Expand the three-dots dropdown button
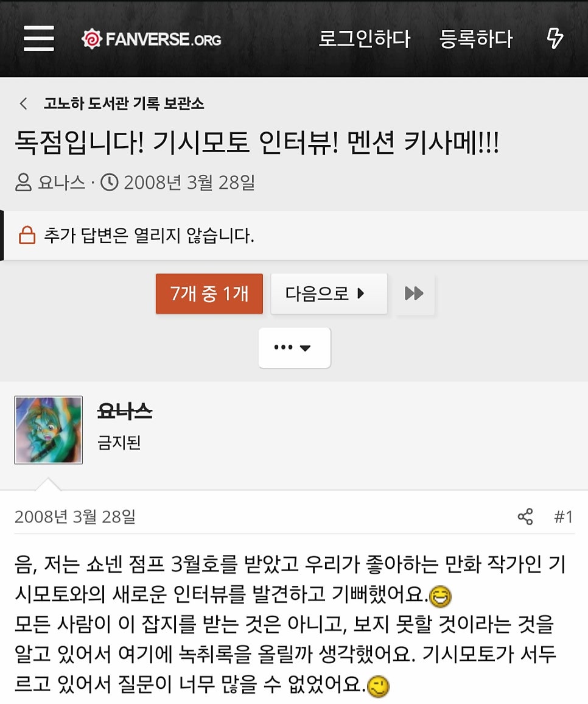588x704 pixels. (x=295, y=348)
